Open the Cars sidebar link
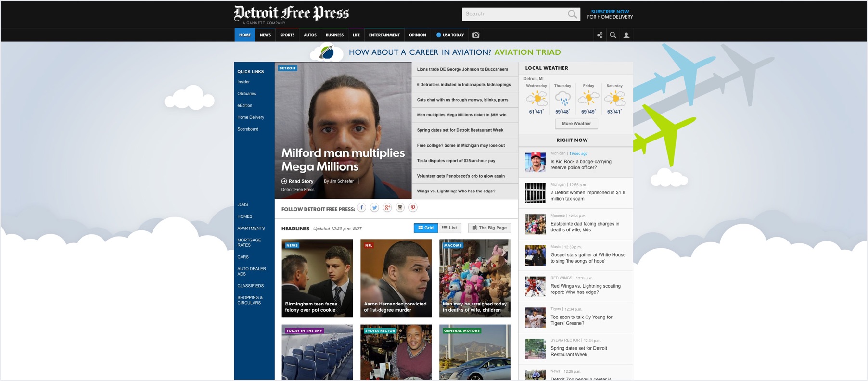Viewport: 868px width, 381px height. (x=243, y=257)
